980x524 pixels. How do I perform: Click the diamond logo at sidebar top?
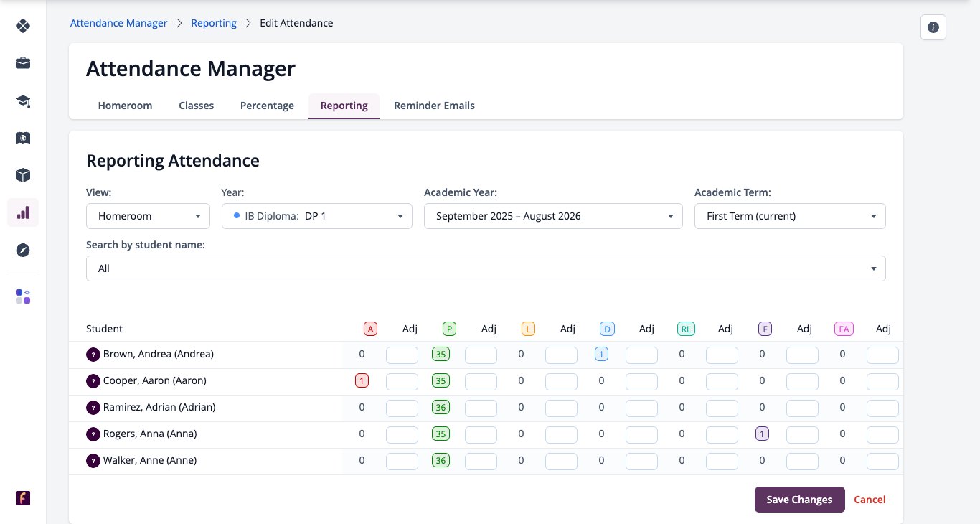tap(23, 27)
